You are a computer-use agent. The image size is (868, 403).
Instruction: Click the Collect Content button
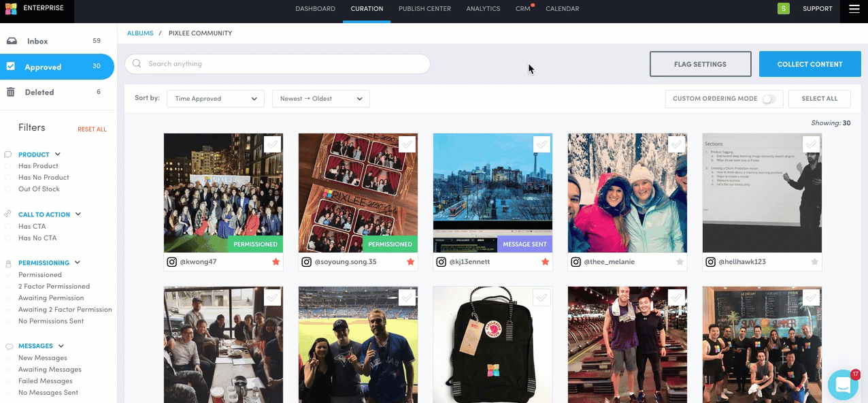coord(809,64)
